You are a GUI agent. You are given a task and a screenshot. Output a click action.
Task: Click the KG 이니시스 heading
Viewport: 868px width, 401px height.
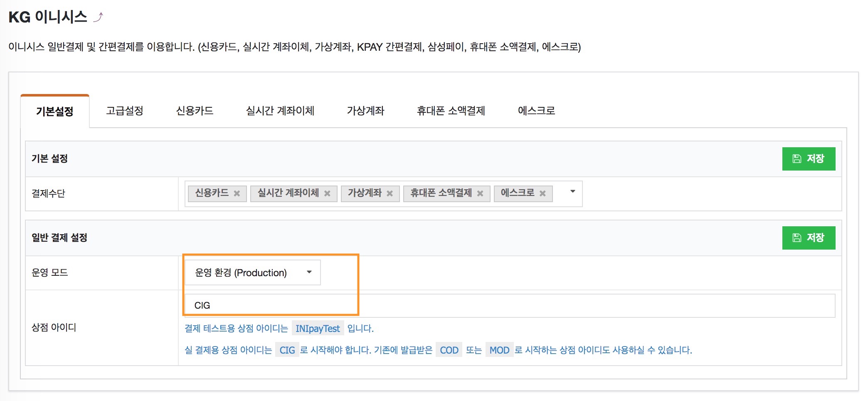click(x=48, y=17)
